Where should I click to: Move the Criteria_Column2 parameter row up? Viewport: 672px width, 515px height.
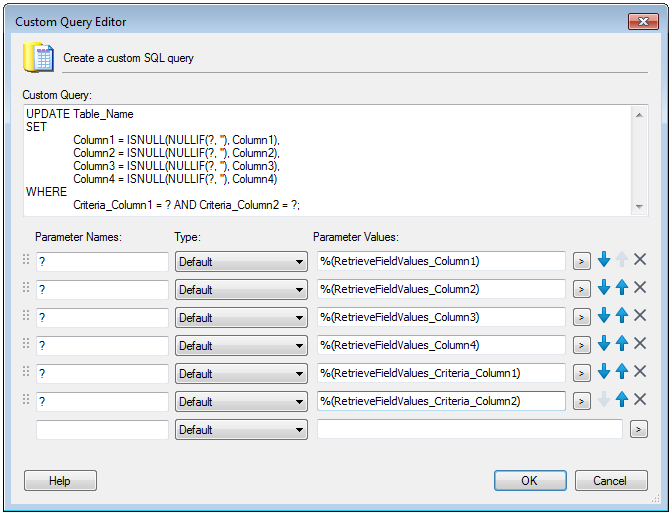[x=622, y=400]
